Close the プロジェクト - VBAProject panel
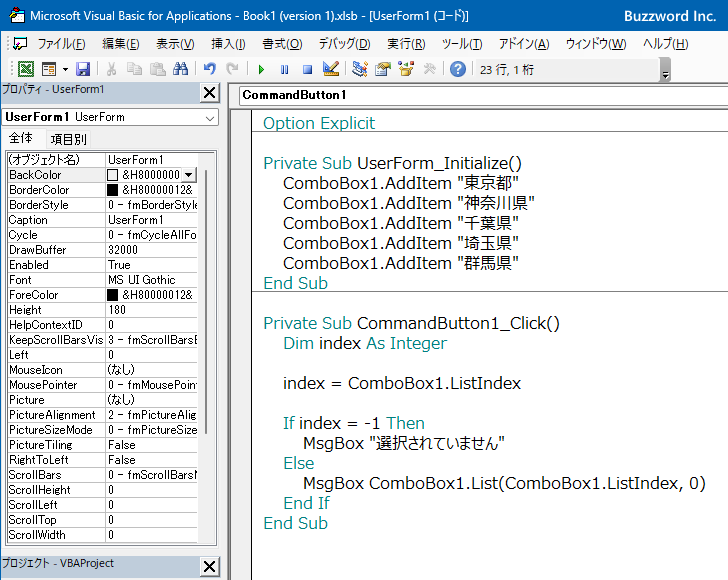 (x=209, y=566)
